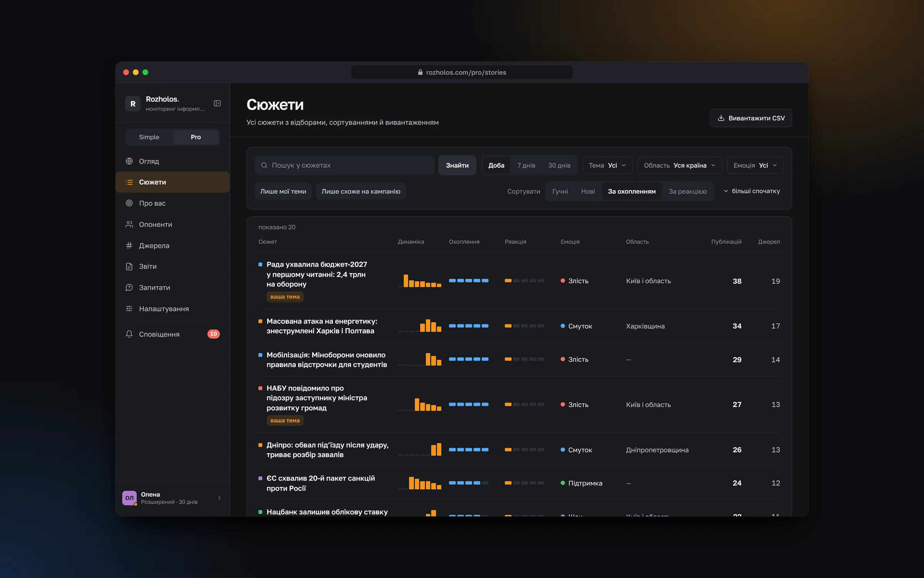924x578 pixels.
Task: Open the Емоція dropdown
Action: click(755, 165)
